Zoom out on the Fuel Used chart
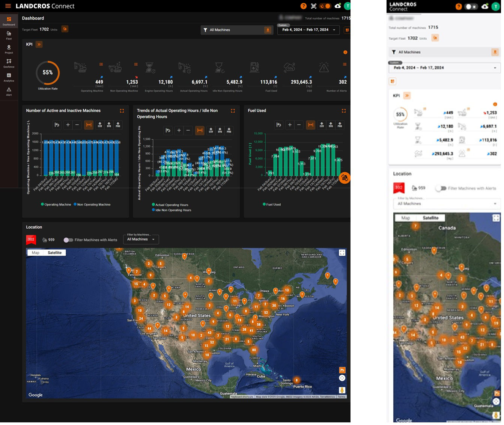Image resolution: width=504 pixels, height=425 pixels. pos(299,125)
